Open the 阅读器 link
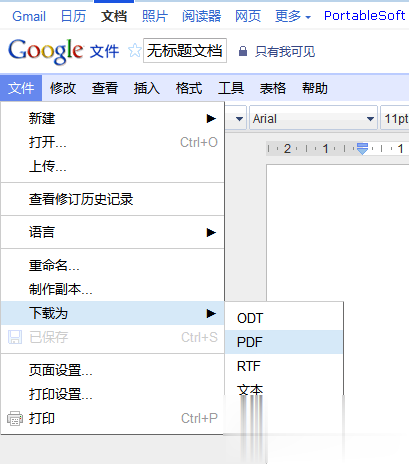409x464 pixels. point(201,16)
